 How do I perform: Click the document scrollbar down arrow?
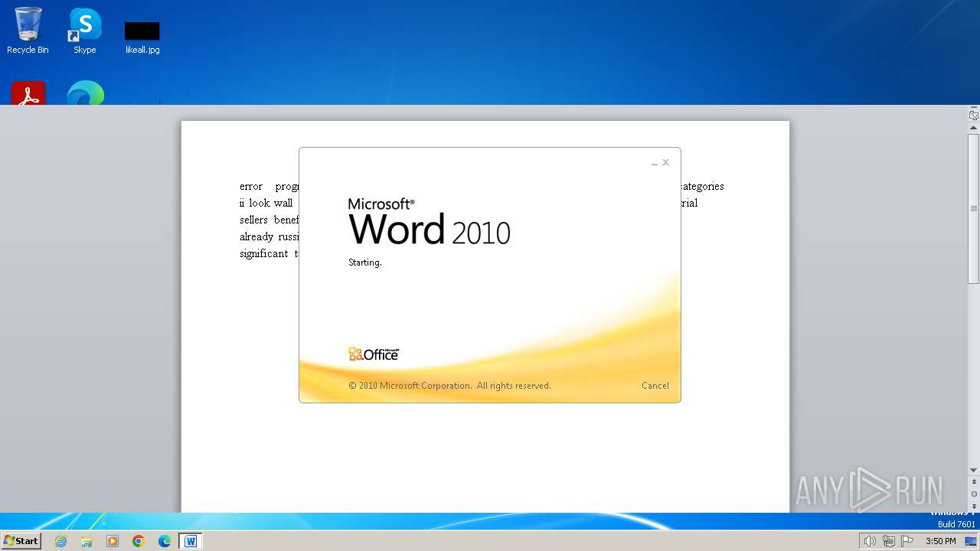pos(974,470)
